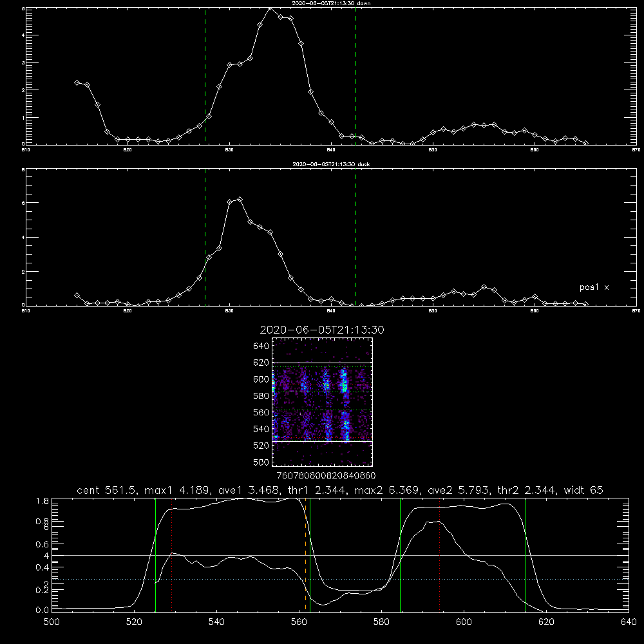Viewport: 644px width, 644px height.
Task: Click the '2020-06-05T21:13:30 dawn' plot title
Action: tap(331, 3)
